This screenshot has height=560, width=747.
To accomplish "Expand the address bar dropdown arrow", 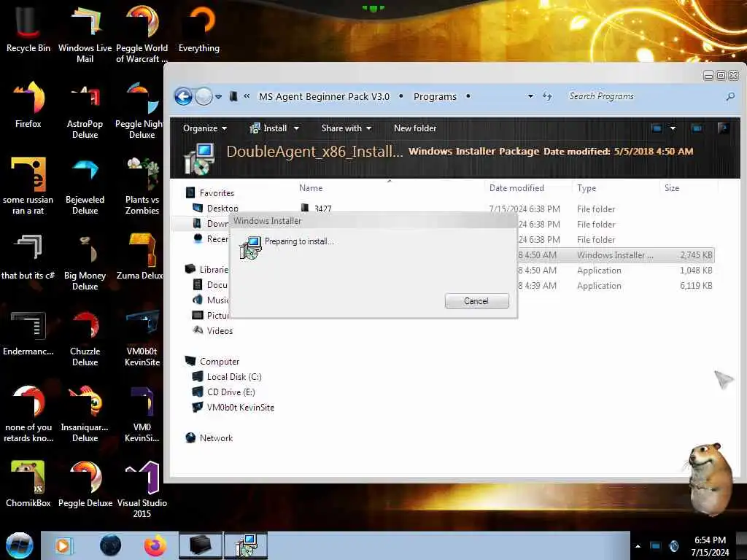I will click(530, 97).
